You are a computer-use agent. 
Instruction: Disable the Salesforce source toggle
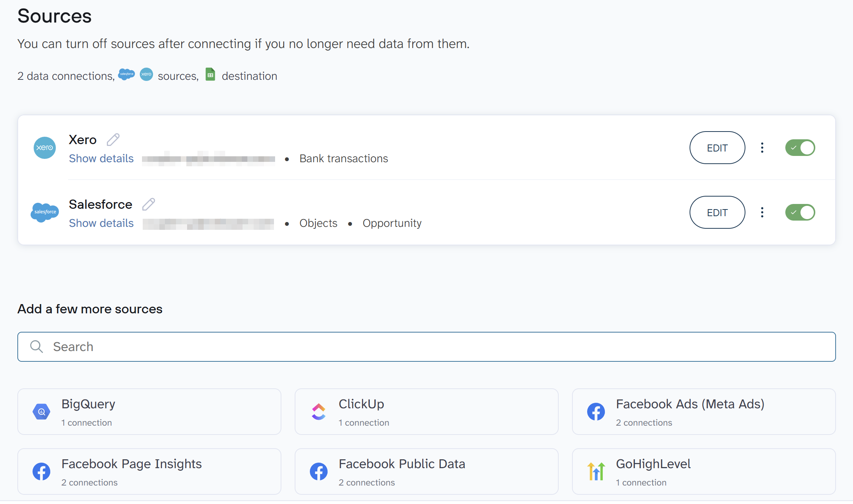tap(800, 212)
